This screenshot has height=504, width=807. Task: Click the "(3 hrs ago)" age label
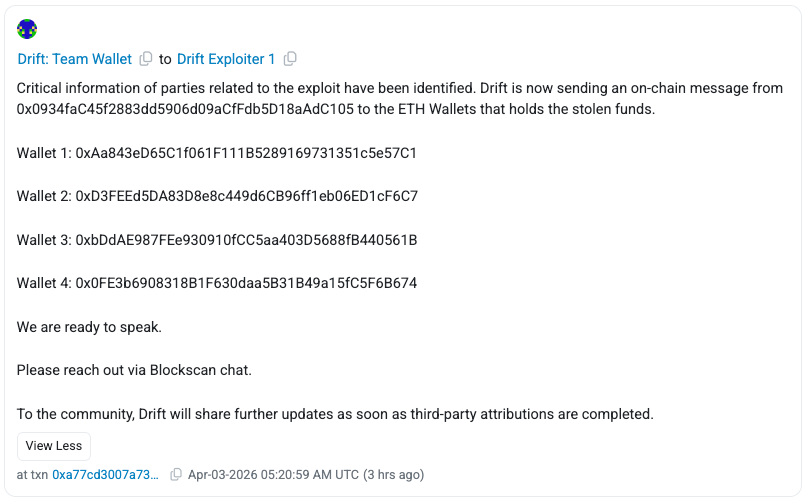393,474
